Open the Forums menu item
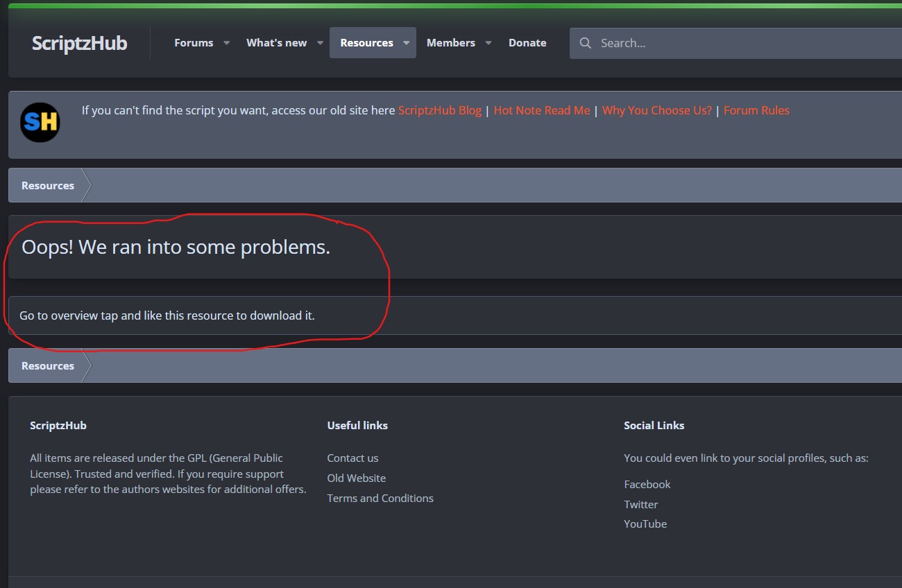Screen dimensions: 902x588 pyautogui.click(x=194, y=43)
